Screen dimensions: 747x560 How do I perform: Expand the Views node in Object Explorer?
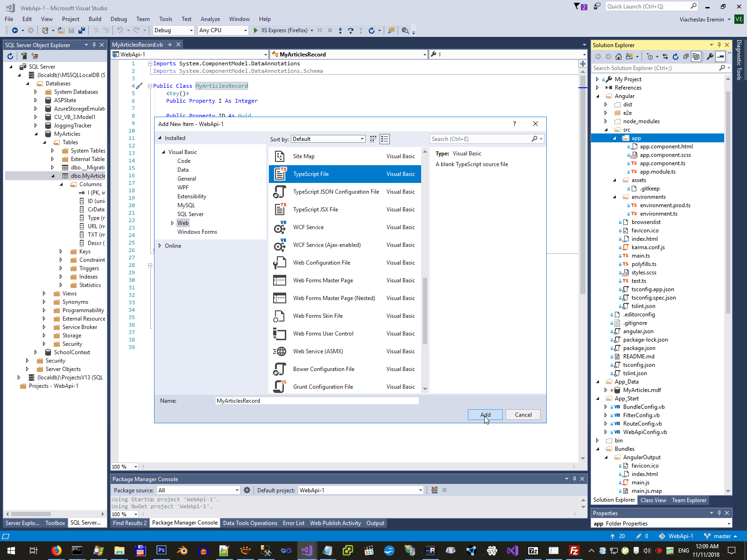click(x=44, y=294)
